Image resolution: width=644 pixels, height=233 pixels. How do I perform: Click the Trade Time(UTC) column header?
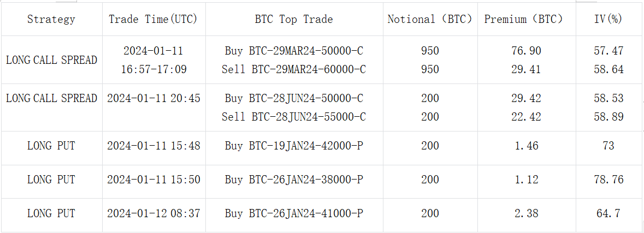click(x=153, y=19)
